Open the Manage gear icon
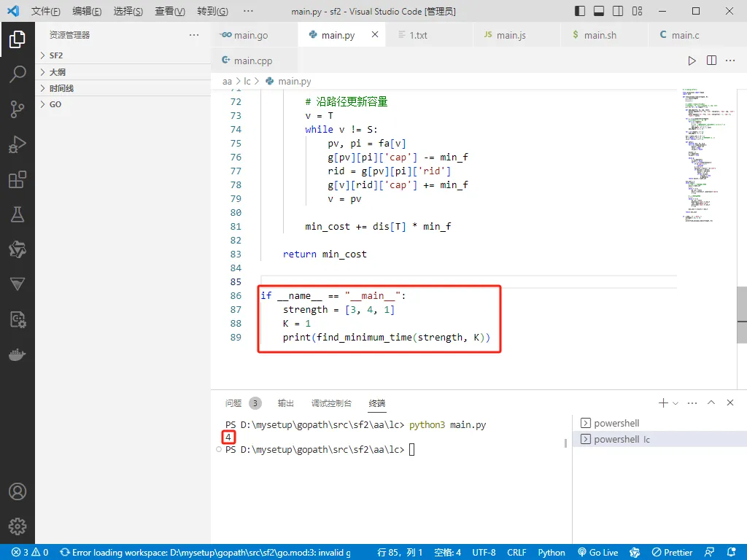The image size is (747, 560). [x=18, y=526]
